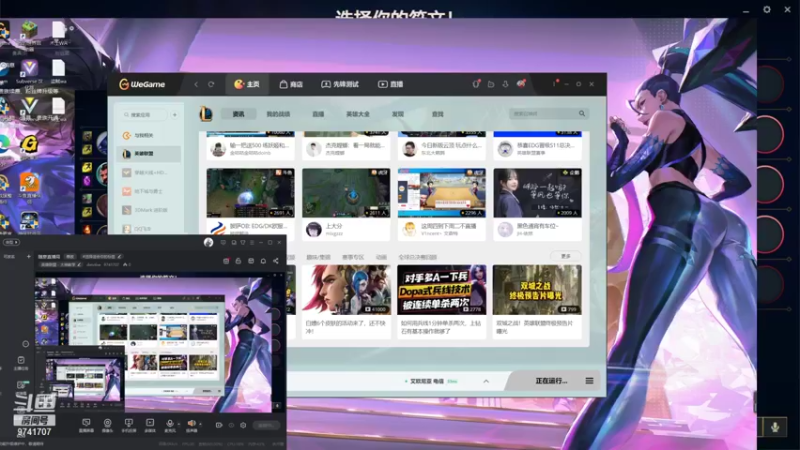800x450 pixels.
Task: Open the livestream thumbnail with 2009 viewers
Action: pos(537,193)
